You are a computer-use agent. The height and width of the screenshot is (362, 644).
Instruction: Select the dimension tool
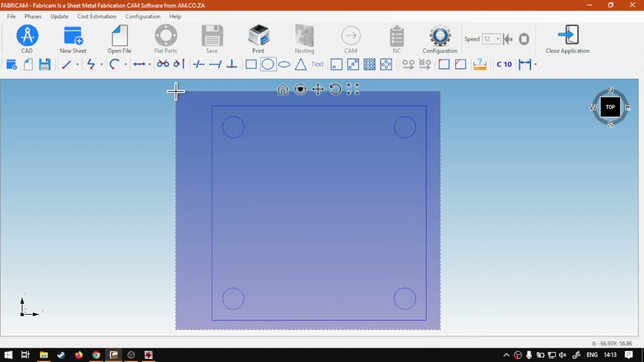pyautogui.click(x=525, y=64)
